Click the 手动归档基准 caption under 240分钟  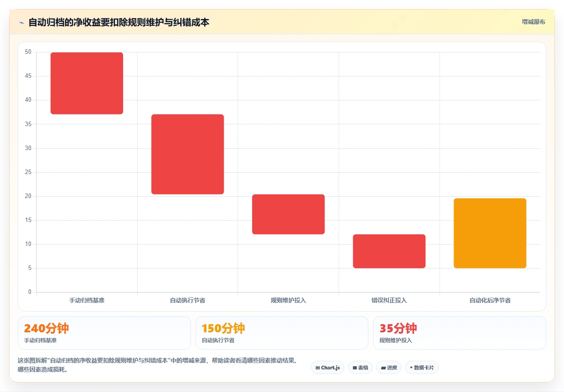[x=40, y=340]
